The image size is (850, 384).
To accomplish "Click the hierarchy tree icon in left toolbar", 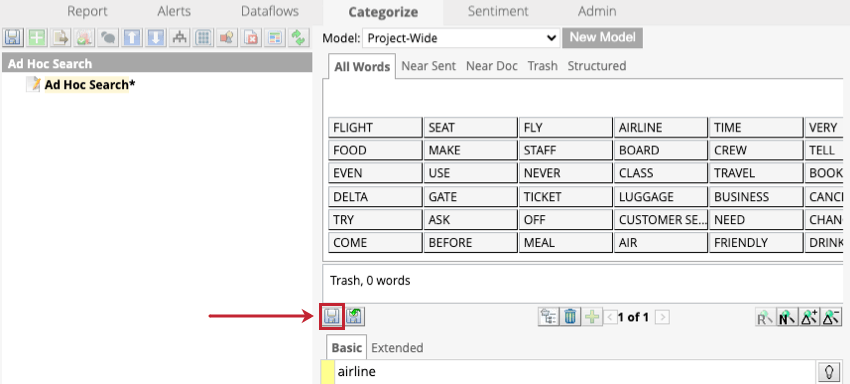I will pos(179,38).
